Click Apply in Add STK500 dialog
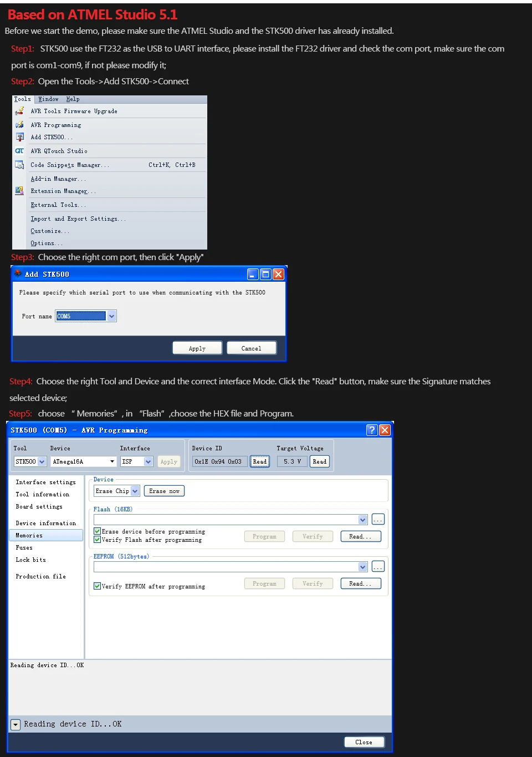532x757 pixels. tap(197, 348)
